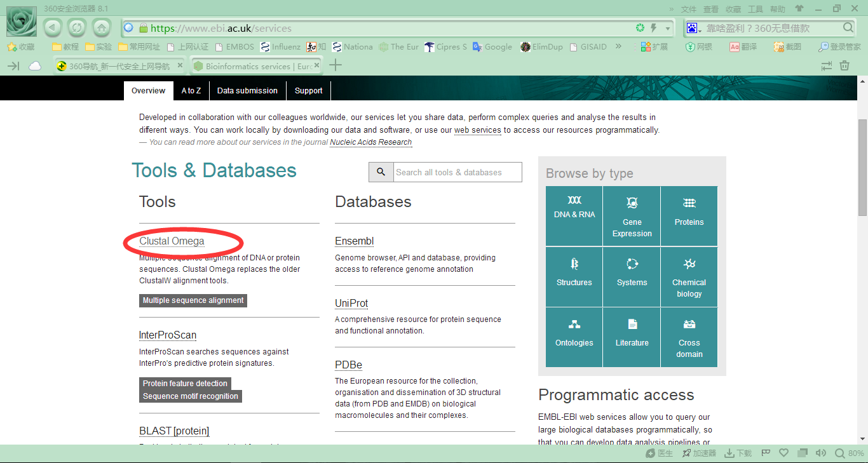868x463 pixels.
Task: Expand the address bar dropdown arrow
Action: tap(668, 29)
